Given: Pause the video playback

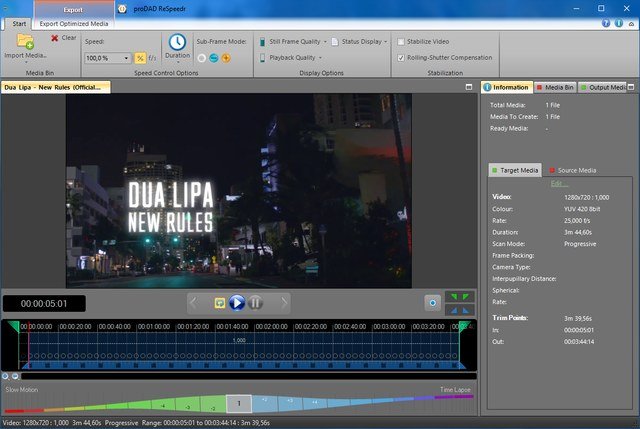Looking at the screenshot, I should (255, 302).
